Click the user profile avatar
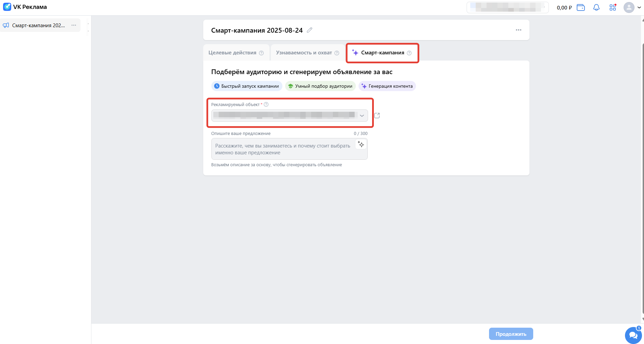 [x=629, y=7]
